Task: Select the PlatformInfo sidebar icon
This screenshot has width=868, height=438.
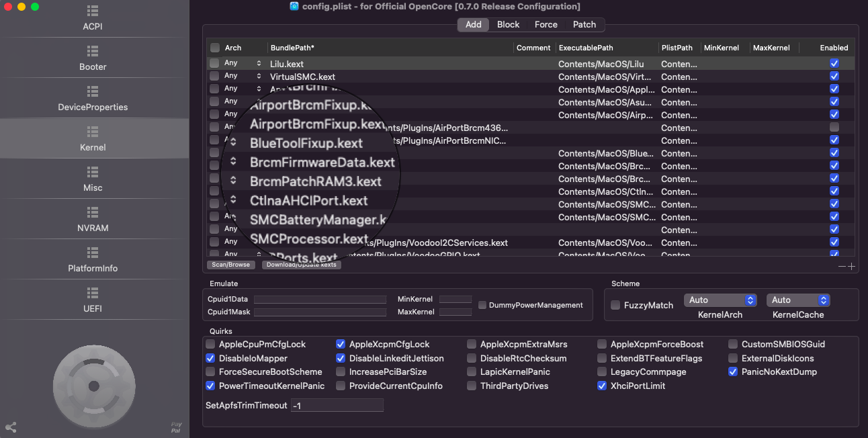Action: [93, 253]
